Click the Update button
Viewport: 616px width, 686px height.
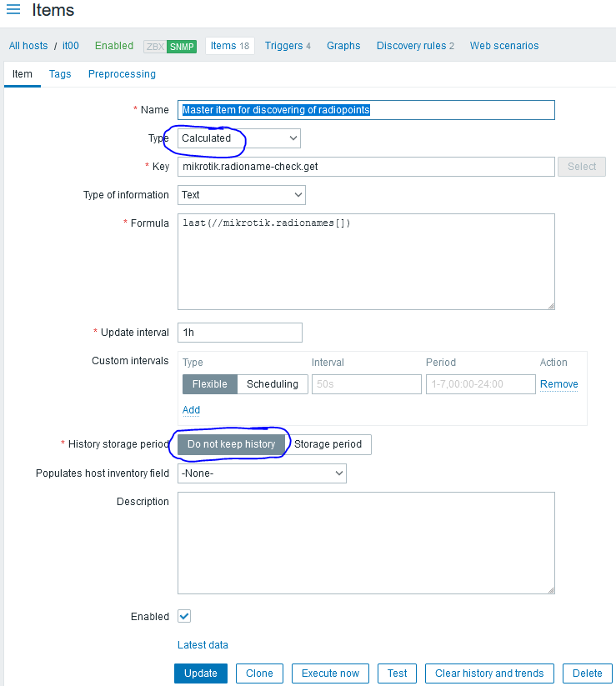[201, 673]
